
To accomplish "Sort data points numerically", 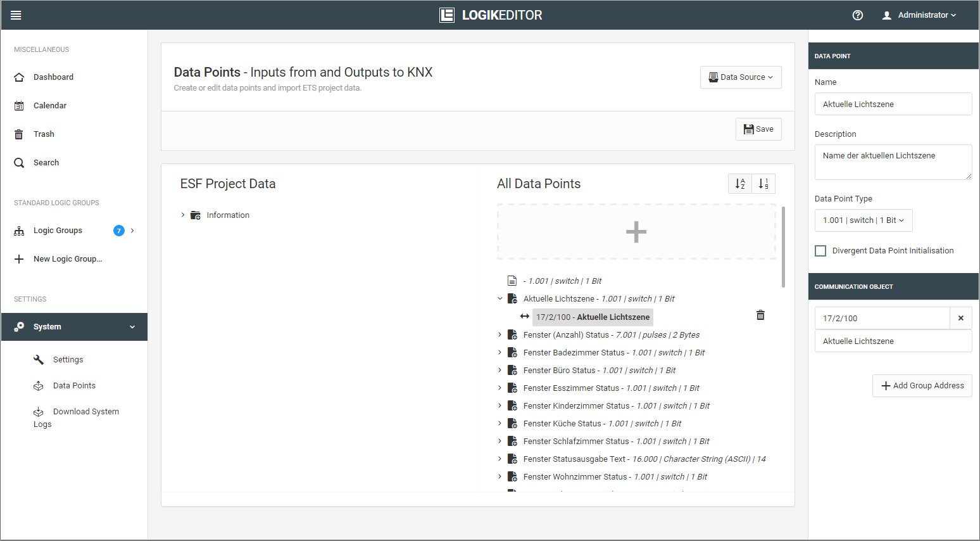I will coord(763,184).
